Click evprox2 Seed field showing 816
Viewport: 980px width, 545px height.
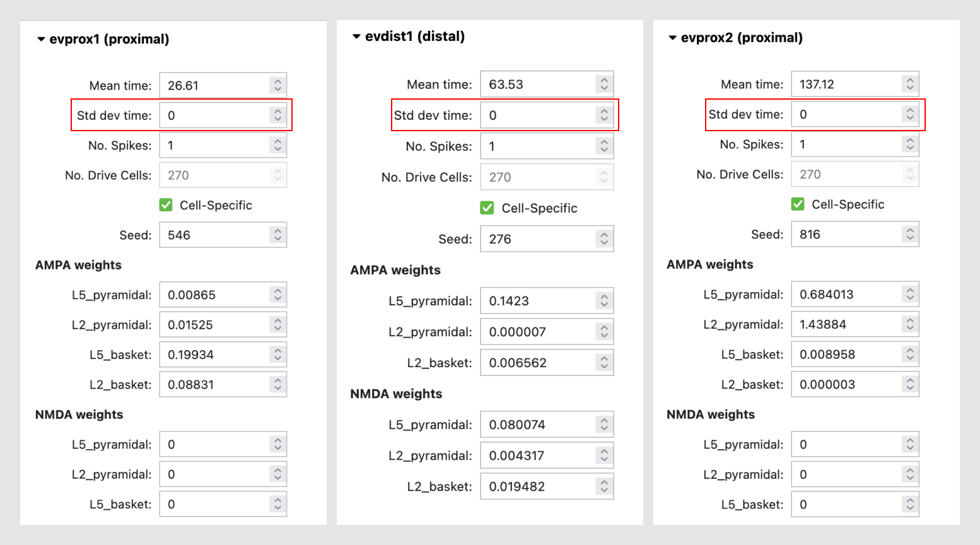tap(845, 235)
